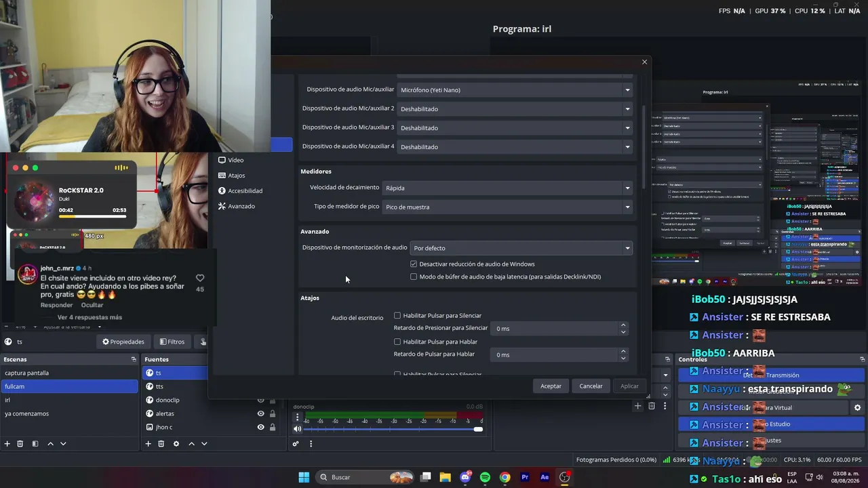The width and height of the screenshot is (868, 488).
Task: Open Filtros for the selected source
Action: pos(172,342)
